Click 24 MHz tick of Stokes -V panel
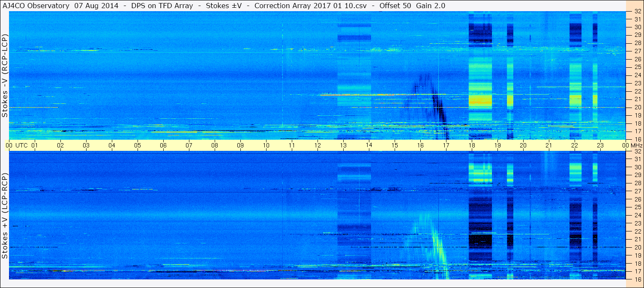This screenshot has width=644, height=288. 637,75
